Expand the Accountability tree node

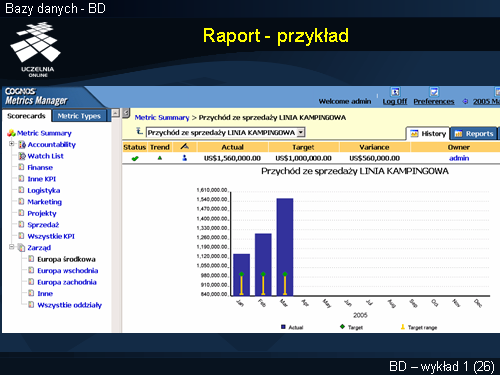pyautogui.click(x=12, y=144)
